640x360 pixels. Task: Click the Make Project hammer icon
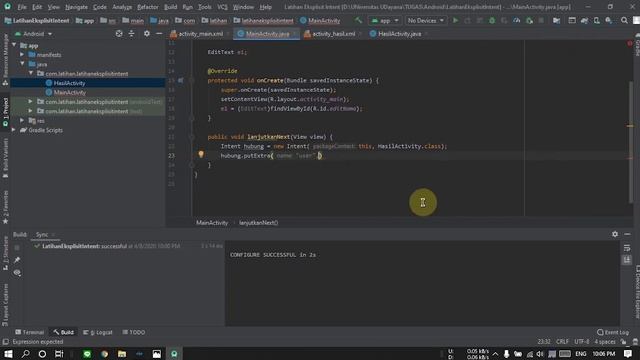point(358,20)
